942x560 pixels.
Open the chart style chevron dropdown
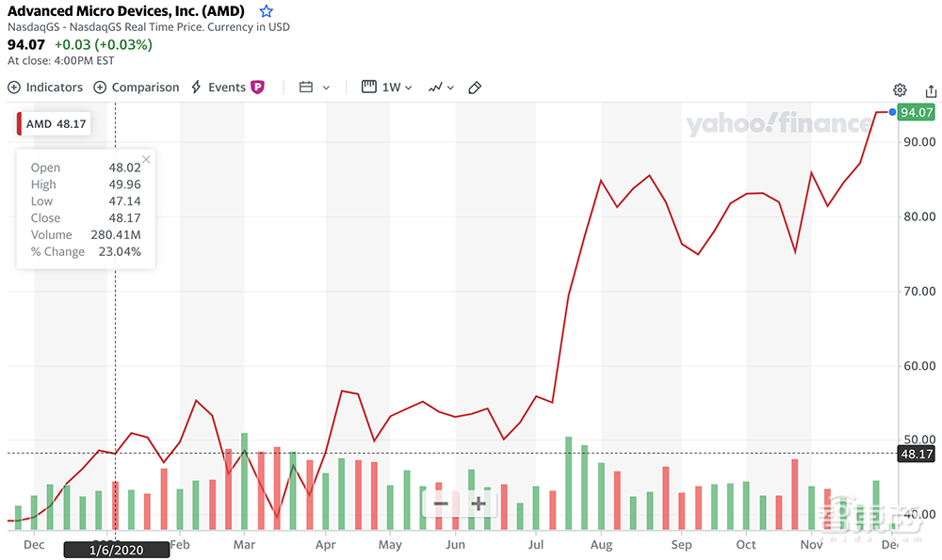pos(449,87)
